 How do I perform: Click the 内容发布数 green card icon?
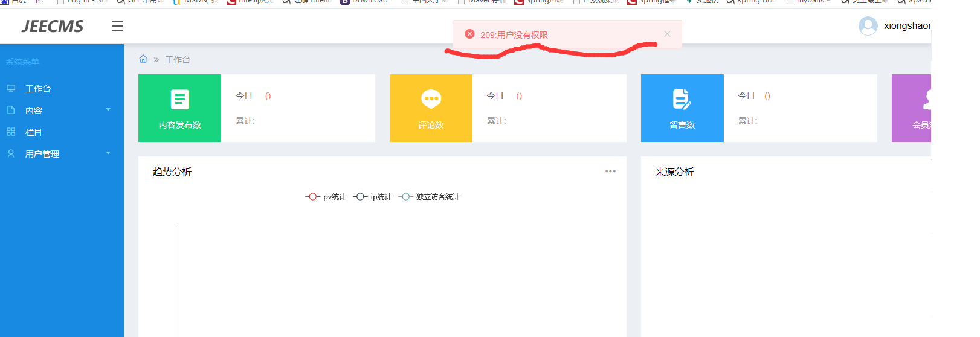pos(180,99)
